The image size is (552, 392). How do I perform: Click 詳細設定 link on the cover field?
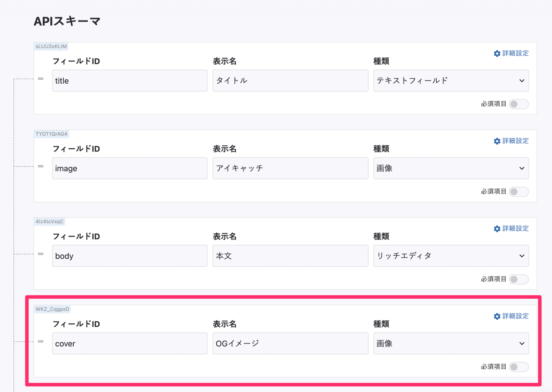[x=515, y=316]
